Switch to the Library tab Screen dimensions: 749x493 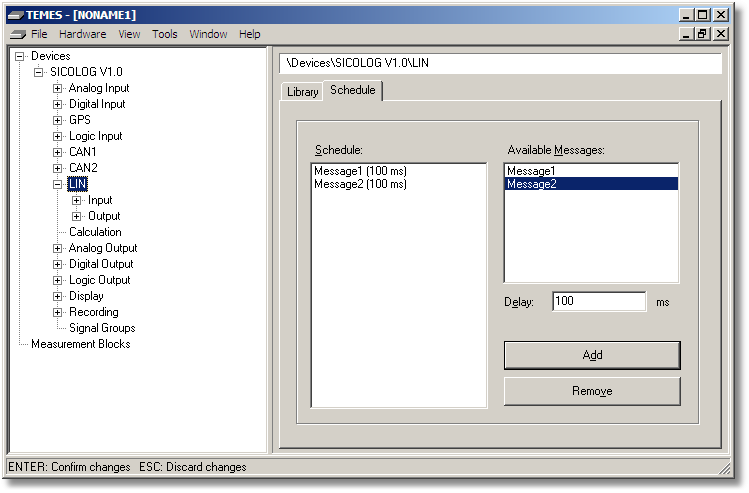[302, 92]
